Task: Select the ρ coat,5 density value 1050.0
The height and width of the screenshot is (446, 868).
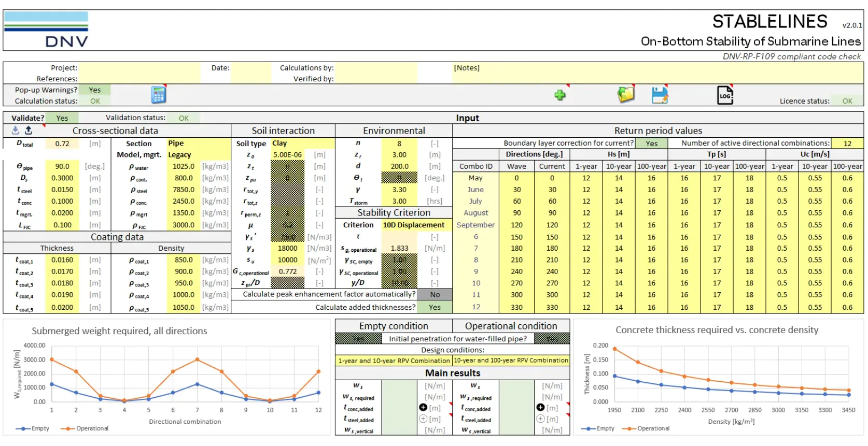Action: click(x=184, y=307)
